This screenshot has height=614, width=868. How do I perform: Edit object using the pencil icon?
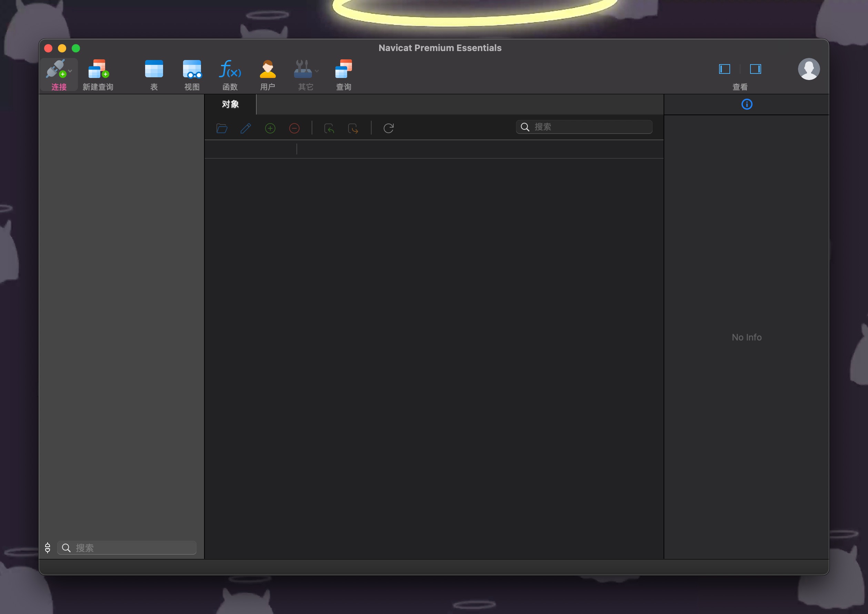(246, 129)
